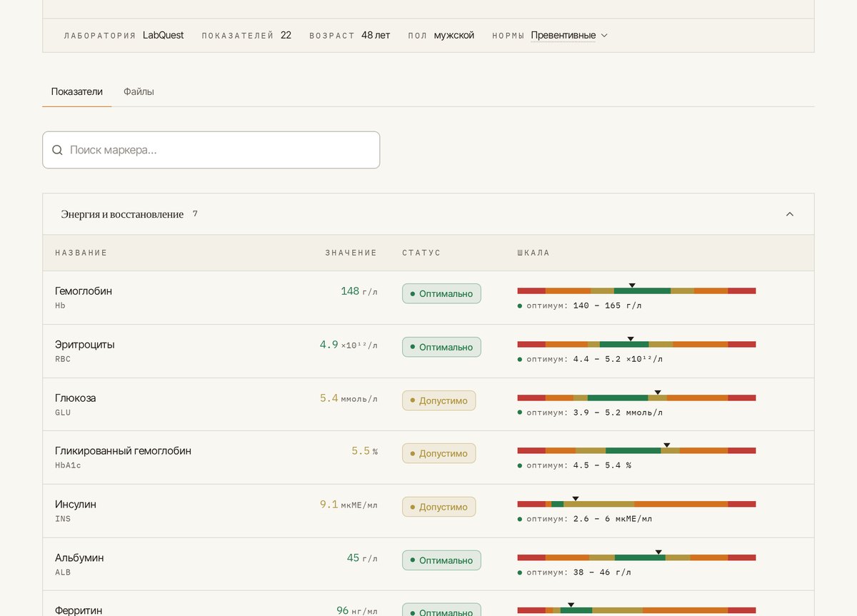Click the optimum text 2.6 – 6 мкМЕ/мл
This screenshot has width=857, height=616.
(x=613, y=519)
